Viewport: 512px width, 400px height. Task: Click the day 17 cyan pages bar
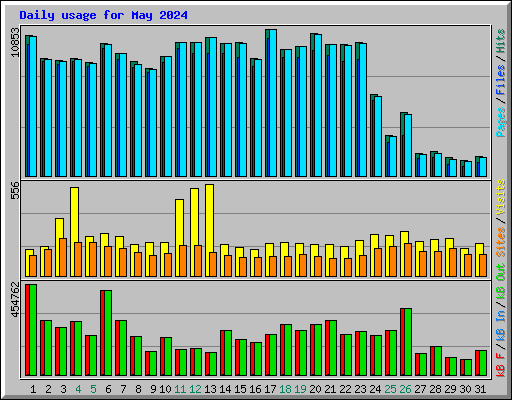[273, 103]
